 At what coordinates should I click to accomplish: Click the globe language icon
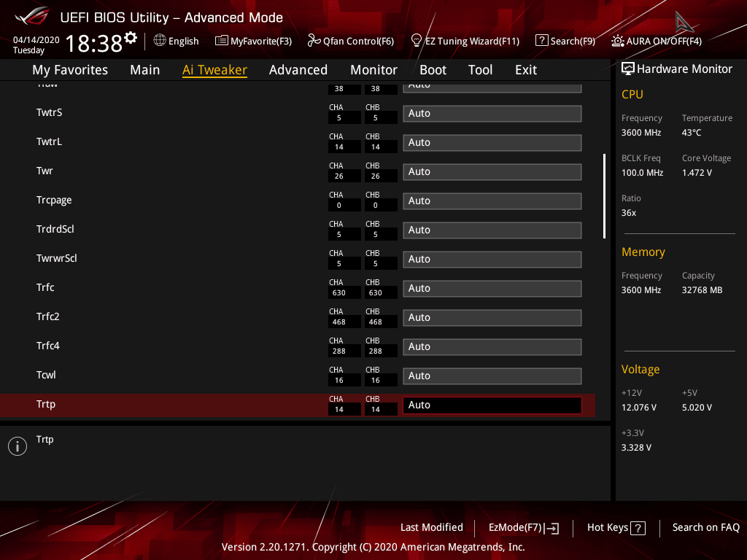click(x=160, y=41)
